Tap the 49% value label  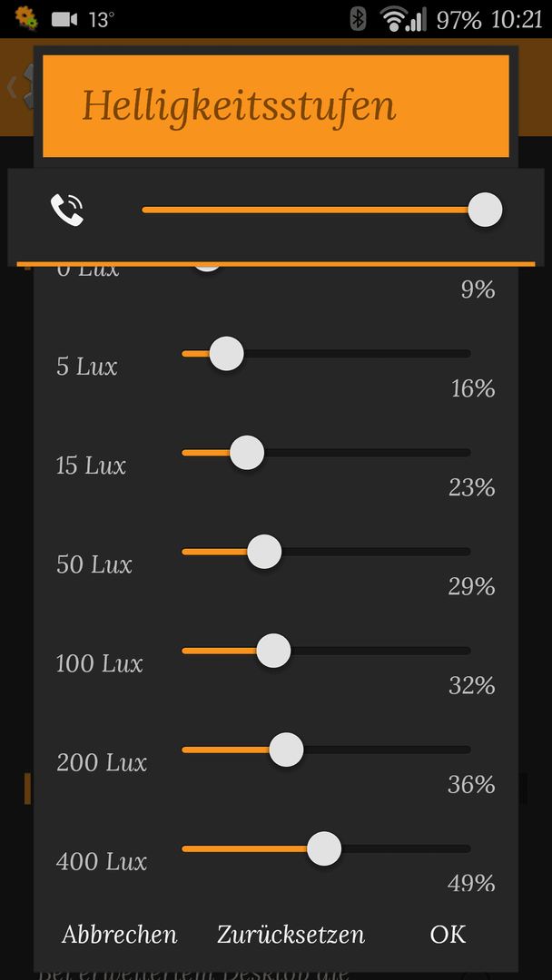coord(471,883)
